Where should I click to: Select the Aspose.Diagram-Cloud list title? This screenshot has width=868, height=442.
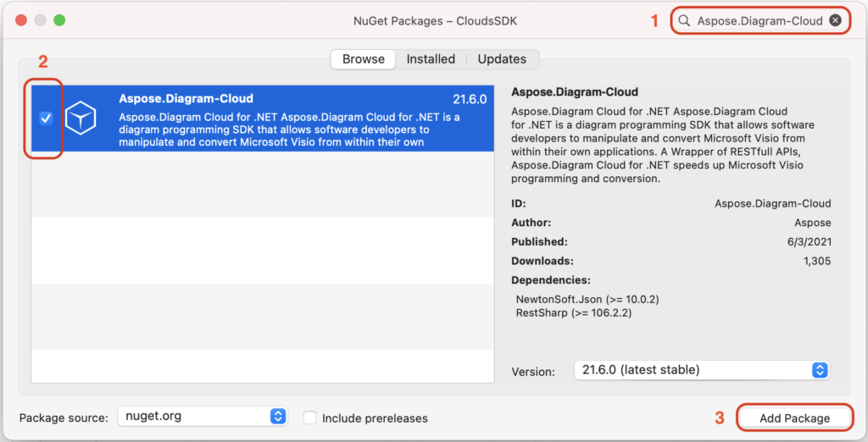[186, 98]
